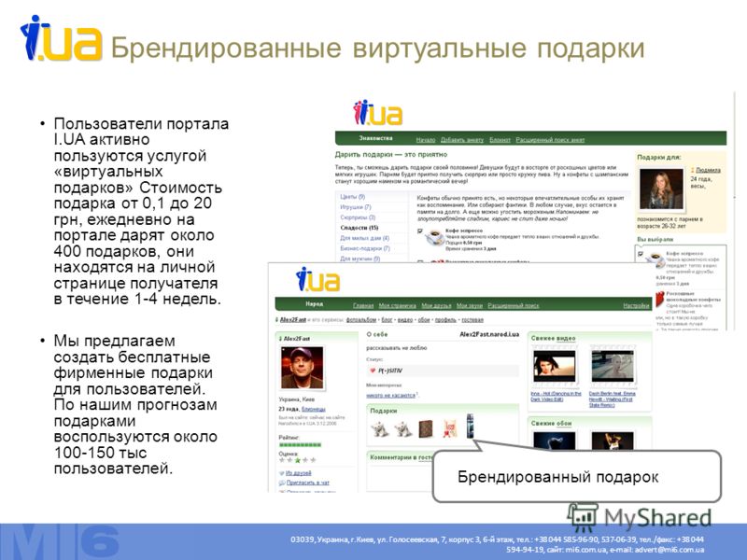
Task: Open Мои друзья in the Народ menu
Action: [x=436, y=306]
